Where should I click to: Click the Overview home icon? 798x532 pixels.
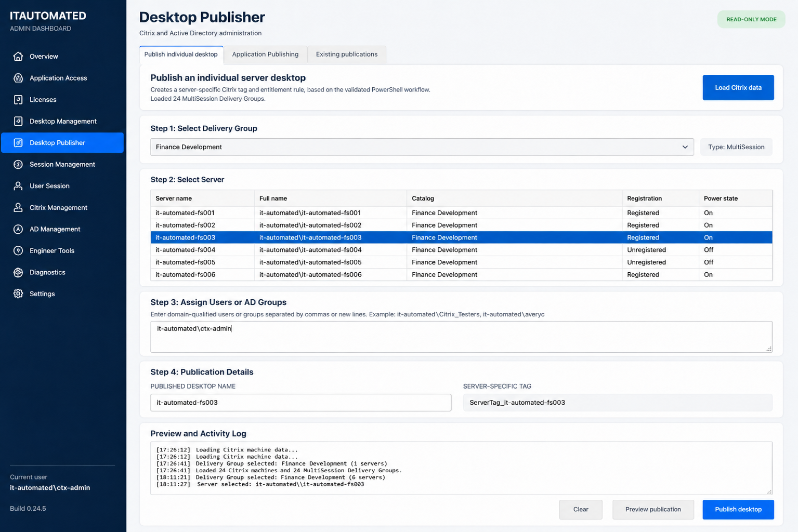[18, 56]
